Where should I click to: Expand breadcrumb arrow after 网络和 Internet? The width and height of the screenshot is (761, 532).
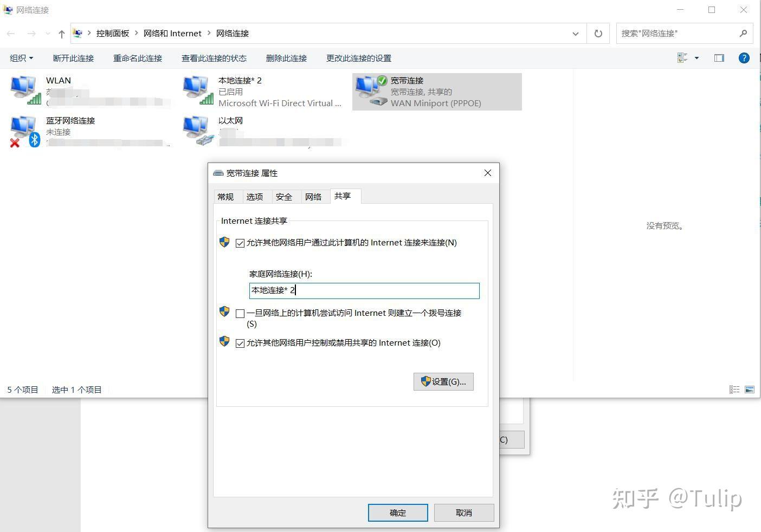[x=209, y=34]
